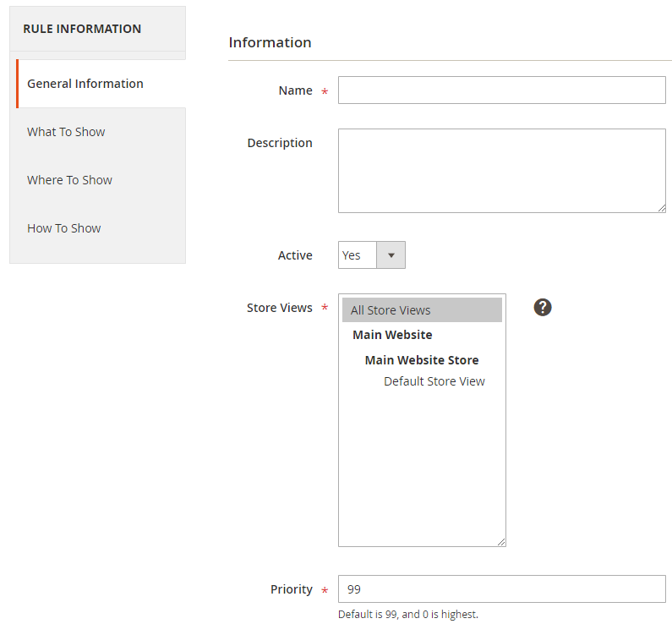Pick Default Store View option

tap(434, 381)
